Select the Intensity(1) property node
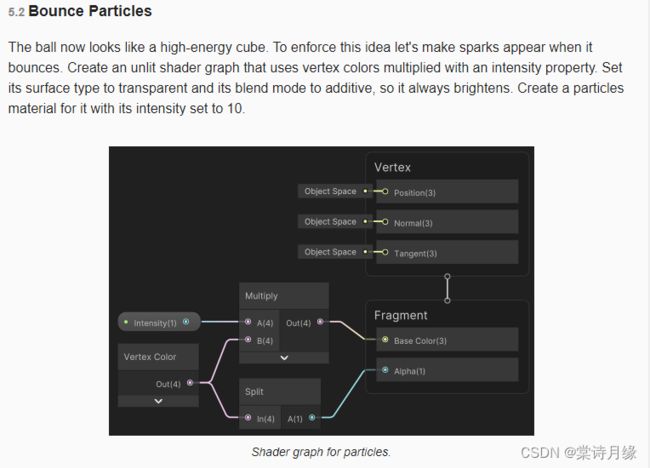650x468 pixels. tap(159, 322)
